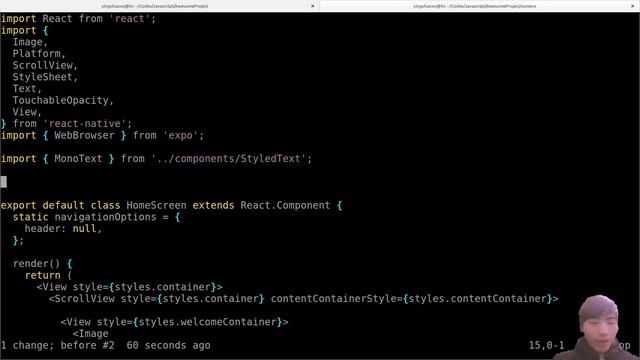Click the 'render()' method name
640x360 pixels.
(x=36, y=264)
